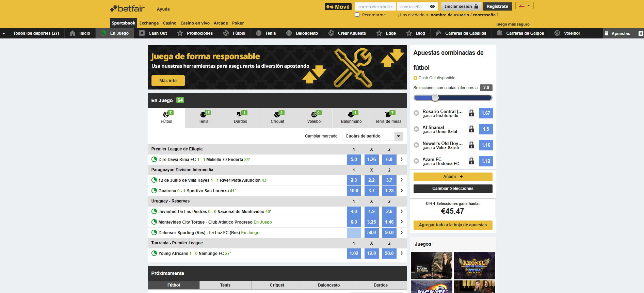Image resolution: width=644 pixels, height=293 pixels.
Task: Expand Juventud De Las Piedras match arrow
Action: pyautogui.click(x=402, y=211)
